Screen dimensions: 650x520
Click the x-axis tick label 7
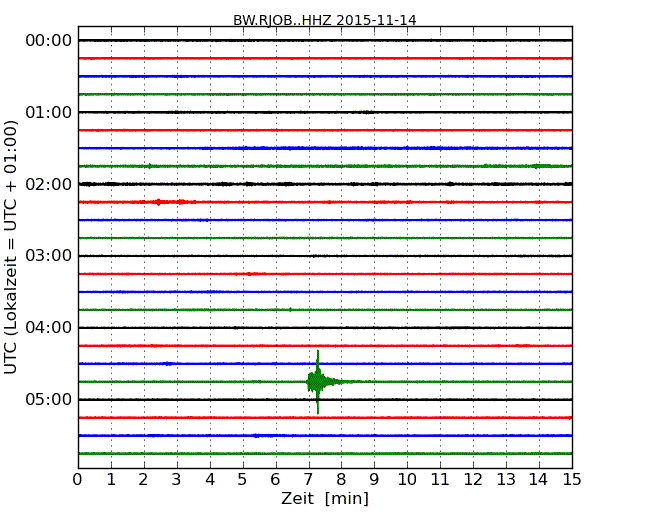[308, 480]
